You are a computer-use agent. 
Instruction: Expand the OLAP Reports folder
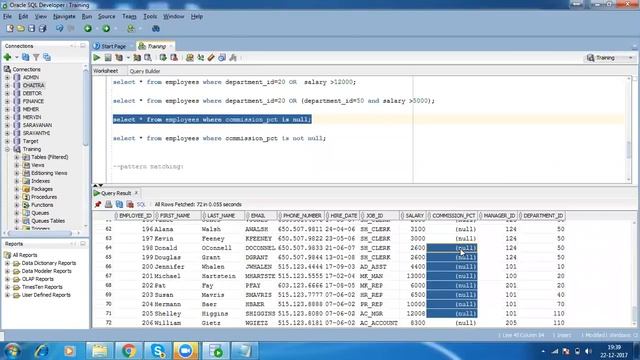point(7,279)
